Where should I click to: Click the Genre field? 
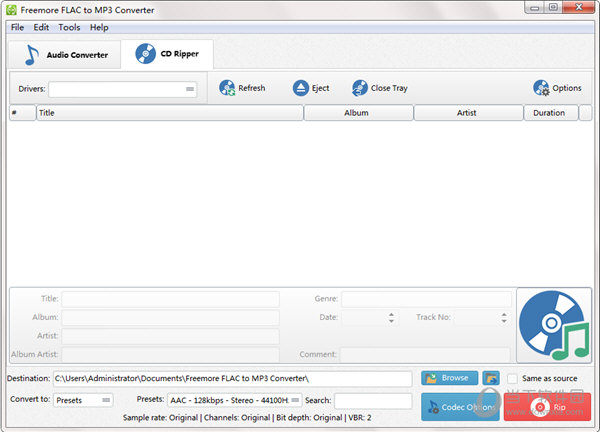(426, 299)
